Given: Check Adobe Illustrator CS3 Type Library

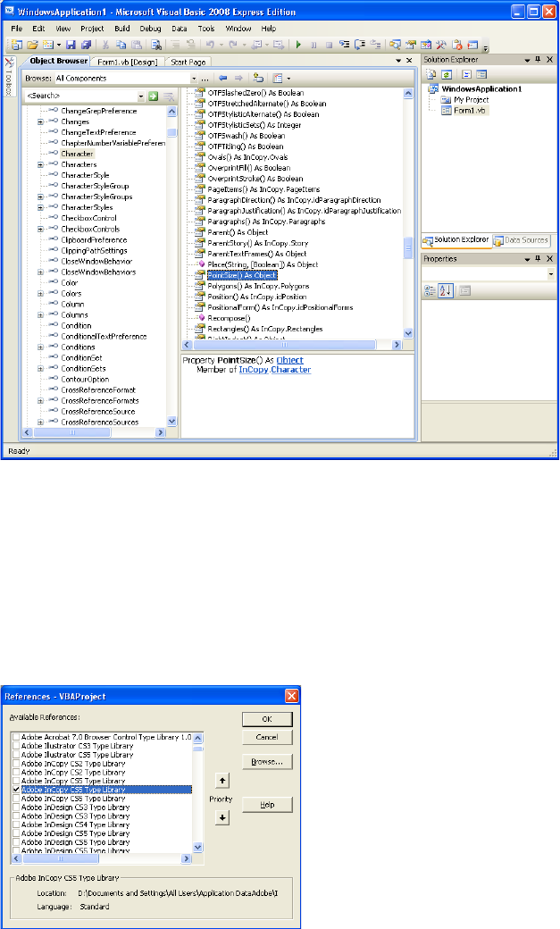Looking at the screenshot, I should tap(16, 746).
